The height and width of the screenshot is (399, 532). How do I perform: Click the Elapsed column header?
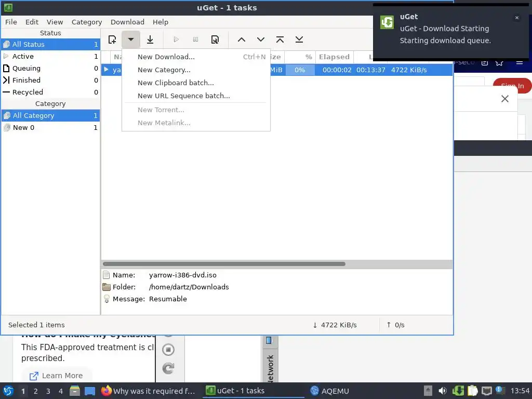tap(334, 57)
